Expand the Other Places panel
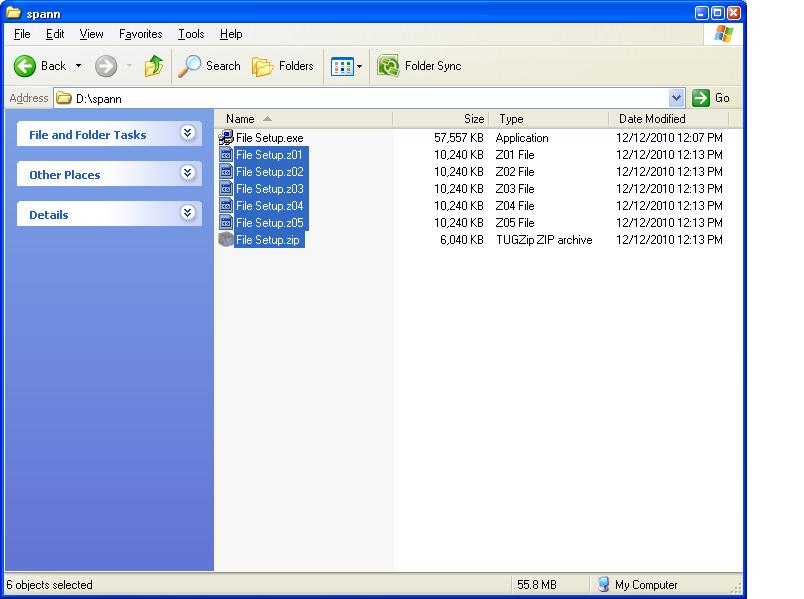 [x=187, y=173]
